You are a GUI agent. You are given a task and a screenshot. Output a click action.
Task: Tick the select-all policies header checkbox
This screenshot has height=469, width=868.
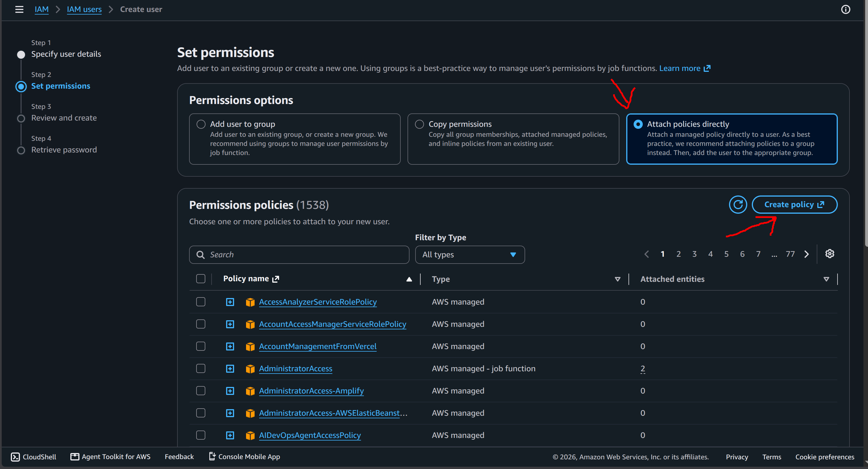pos(201,279)
